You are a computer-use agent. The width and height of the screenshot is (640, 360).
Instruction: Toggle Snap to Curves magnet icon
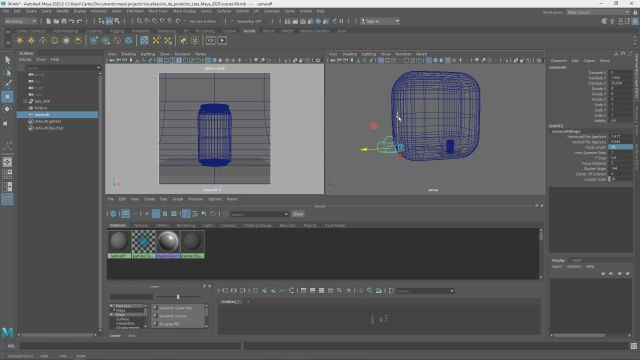(147, 21)
